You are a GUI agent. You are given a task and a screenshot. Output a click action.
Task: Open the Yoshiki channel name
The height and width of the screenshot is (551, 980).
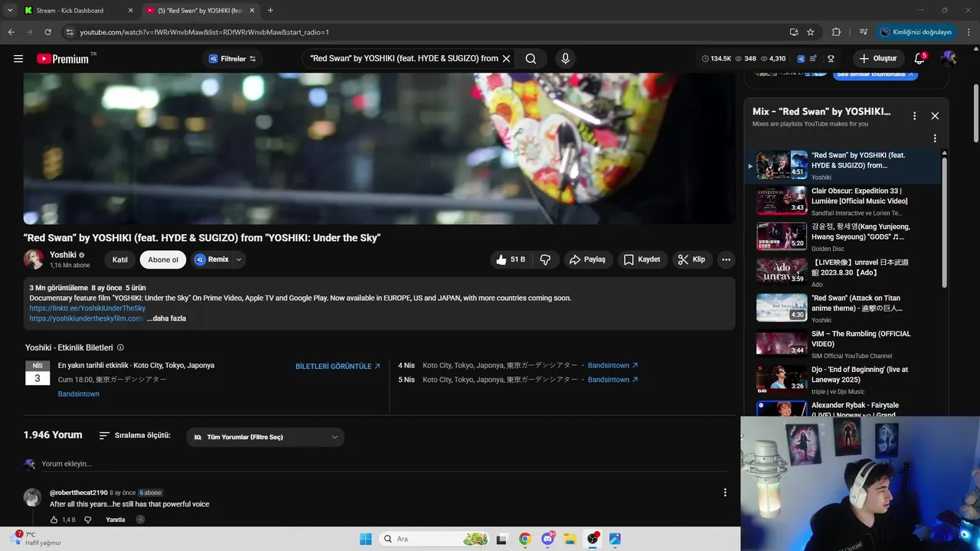click(x=63, y=255)
